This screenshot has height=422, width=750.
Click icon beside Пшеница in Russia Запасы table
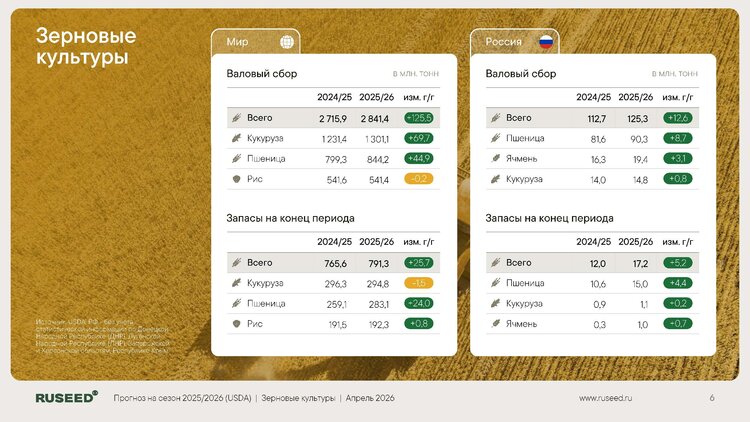pos(494,283)
